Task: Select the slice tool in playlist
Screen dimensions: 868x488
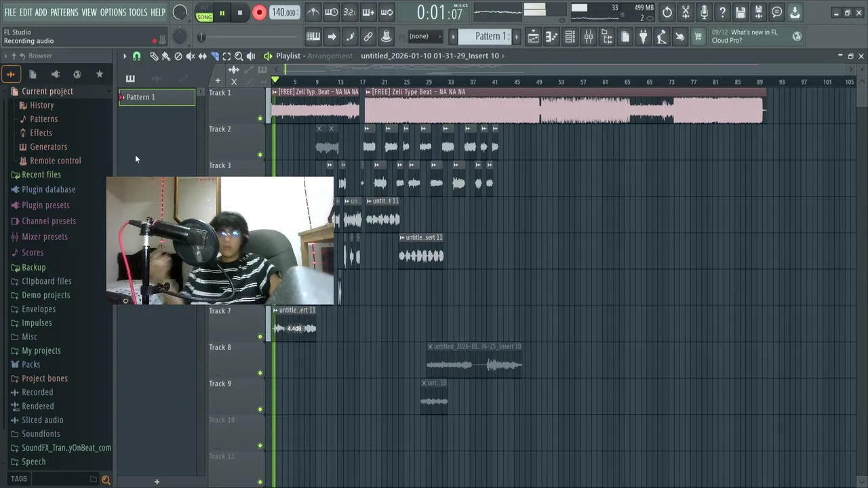Action: (x=214, y=56)
